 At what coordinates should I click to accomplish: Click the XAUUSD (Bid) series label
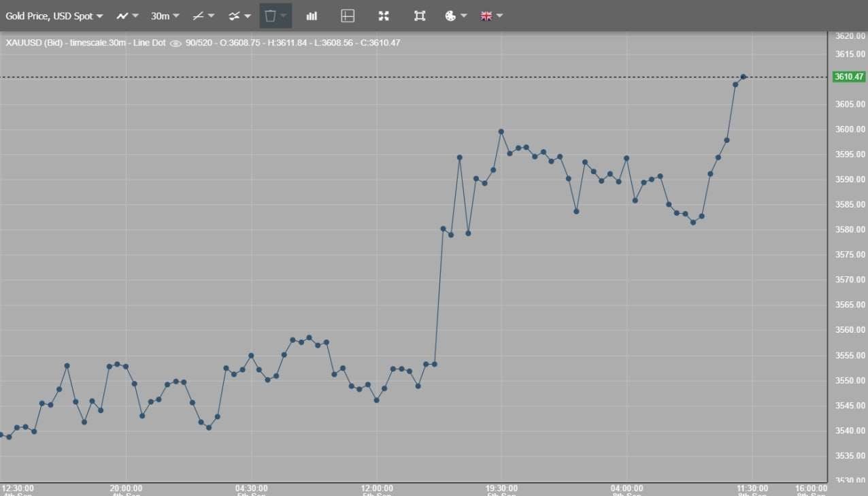pos(35,43)
